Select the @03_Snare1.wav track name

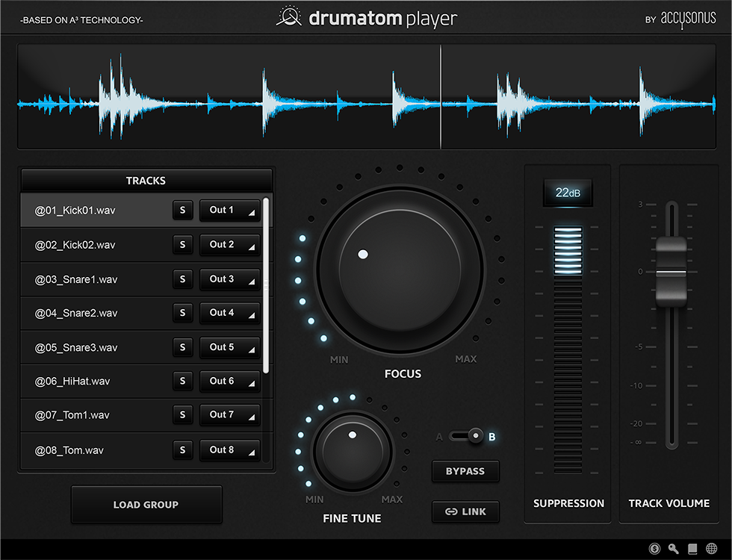tap(76, 279)
